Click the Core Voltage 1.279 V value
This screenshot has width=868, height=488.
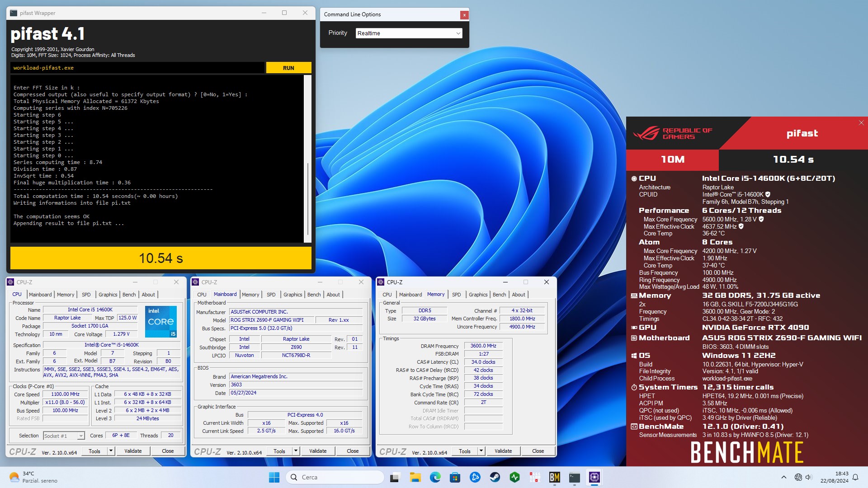point(122,334)
